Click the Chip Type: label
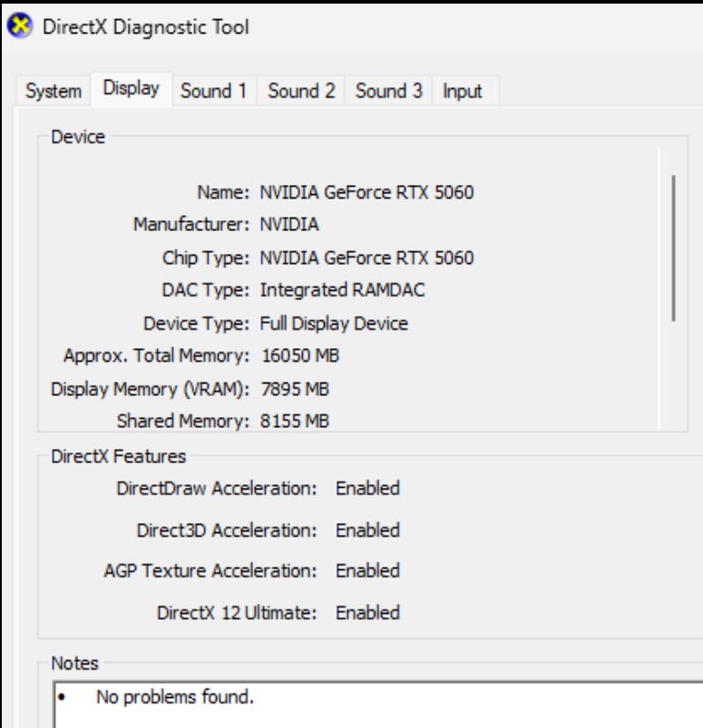Viewport: 703px width, 728px height. [206, 258]
